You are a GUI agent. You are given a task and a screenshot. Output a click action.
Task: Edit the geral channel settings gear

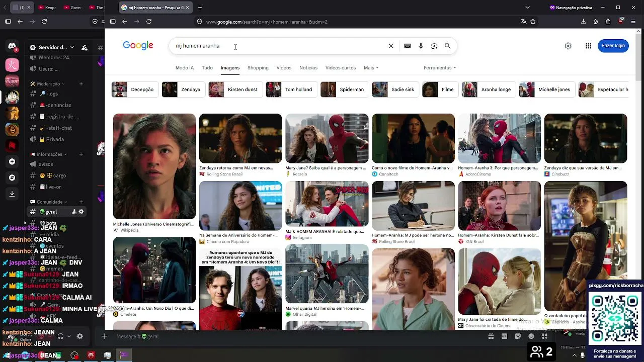82,212
